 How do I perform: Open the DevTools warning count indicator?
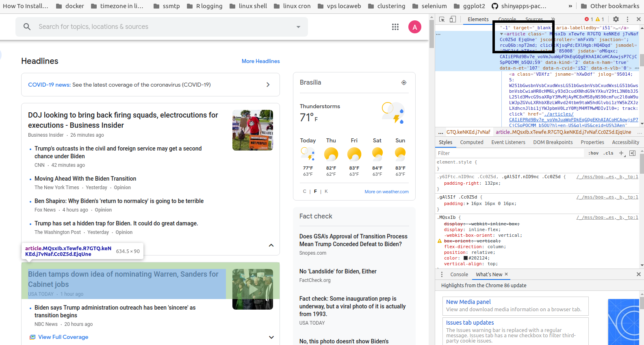click(x=600, y=19)
